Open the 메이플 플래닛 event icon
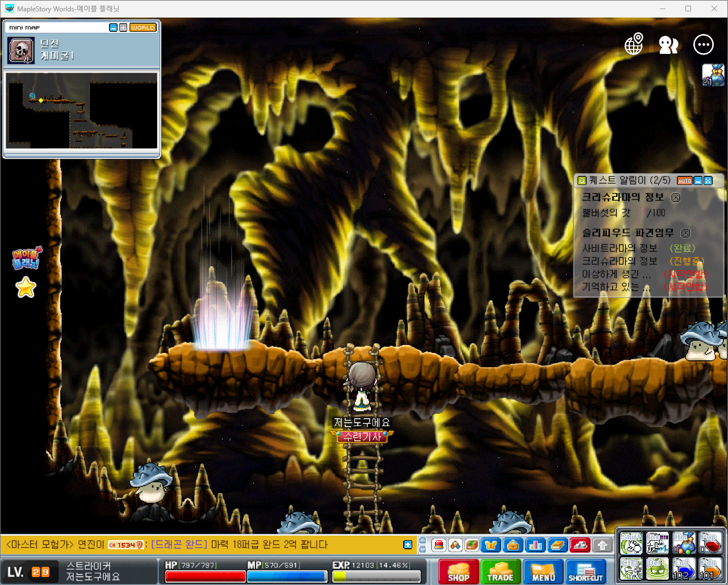Viewport: 728px width, 585px height. click(x=27, y=258)
